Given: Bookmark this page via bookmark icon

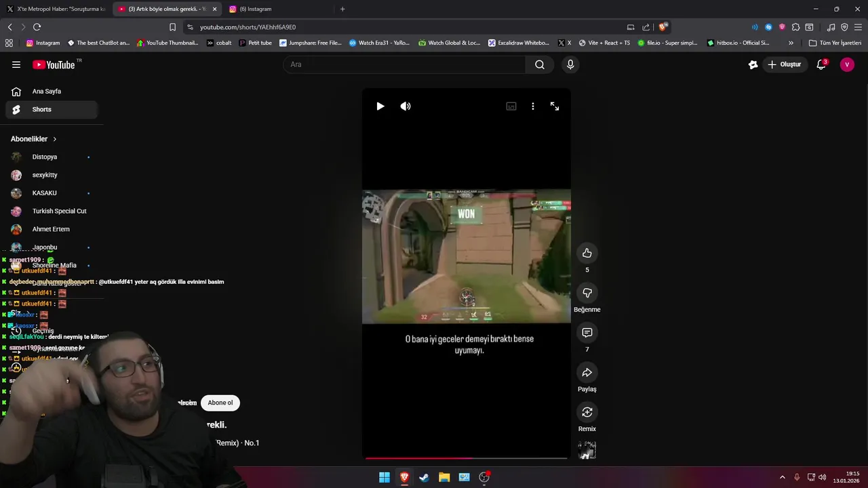Looking at the screenshot, I should click(x=172, y=27).
